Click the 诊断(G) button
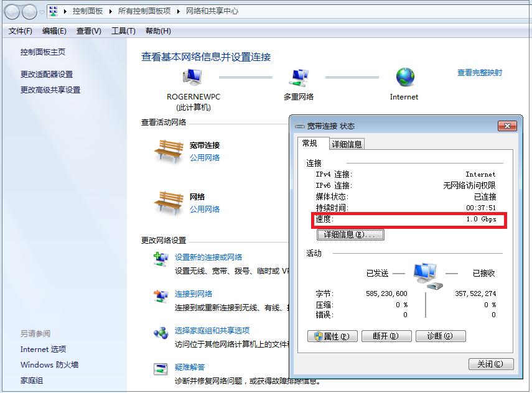Image resolution: width=532 pixels, height=393 pixels. coord(441,336)
